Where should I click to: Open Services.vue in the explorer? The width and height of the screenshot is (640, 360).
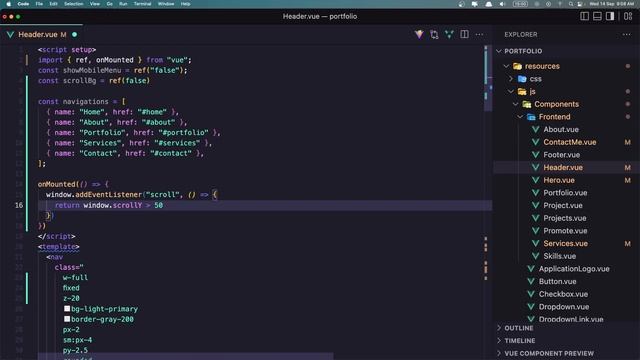567,243
